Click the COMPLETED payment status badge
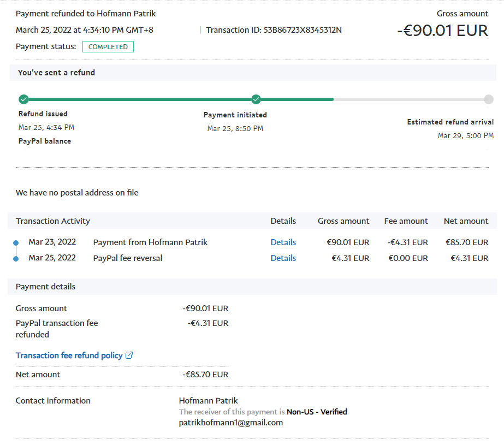This screenshot has height=445, width=504. (x=108, y=47)
